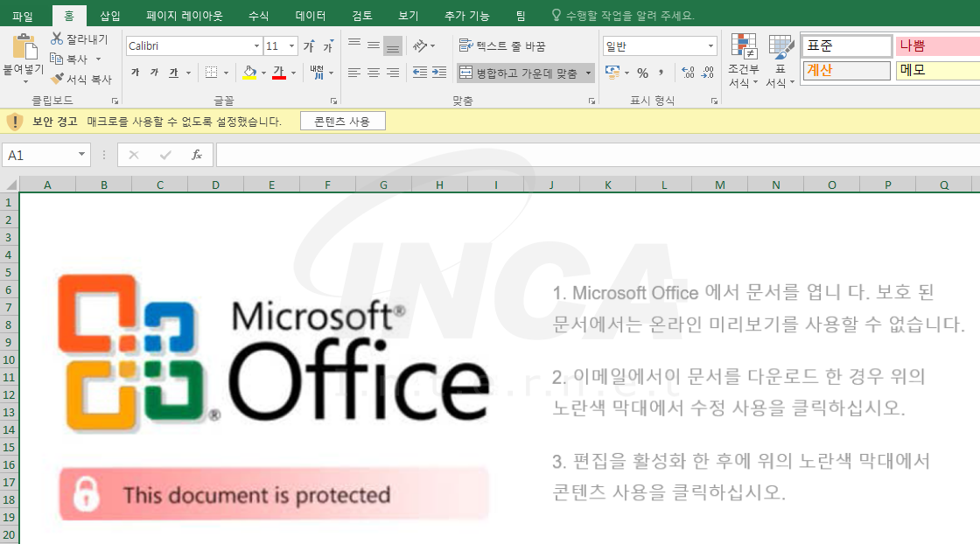The width and height of the screenshot is (980, 544).
Task: Click the Insert Function fx button
Action: 196,155
